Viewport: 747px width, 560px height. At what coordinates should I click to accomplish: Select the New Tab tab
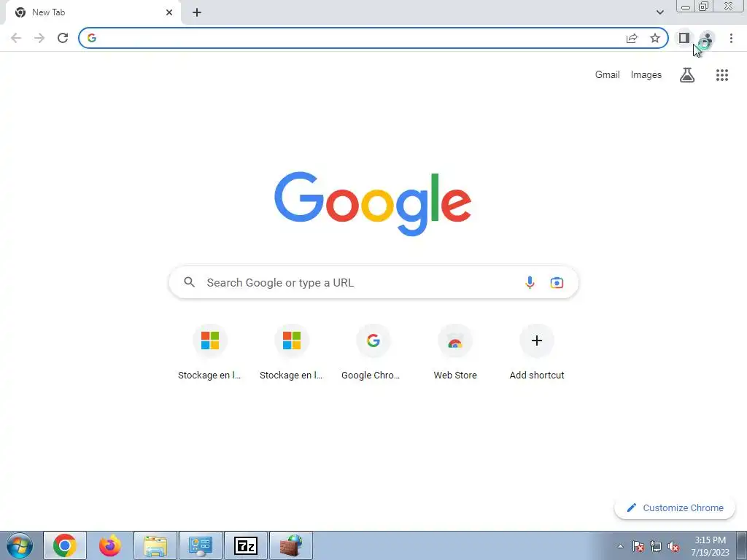[x=93, y=12]
